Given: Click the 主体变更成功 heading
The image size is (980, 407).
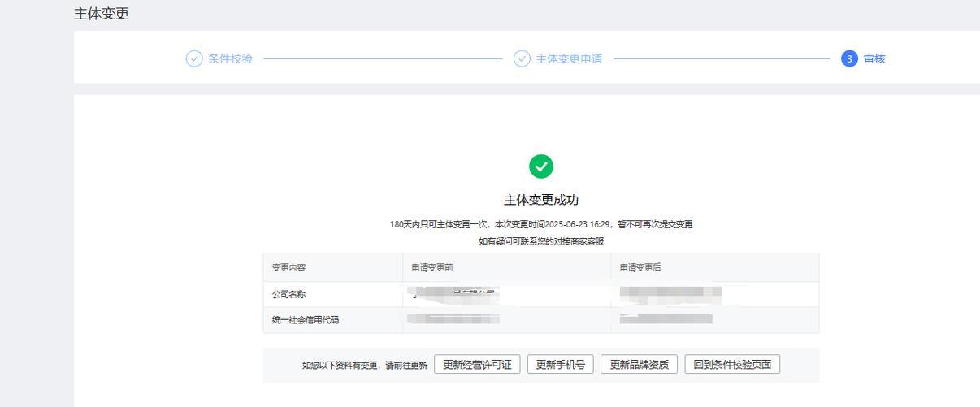Looking at the screenshot, I should click(541, 200).
